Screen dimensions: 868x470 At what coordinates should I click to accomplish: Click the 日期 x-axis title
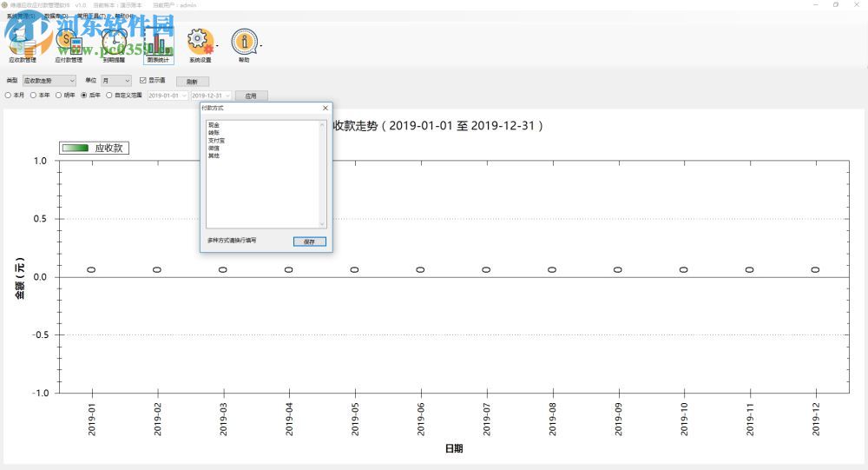point(454,448)
